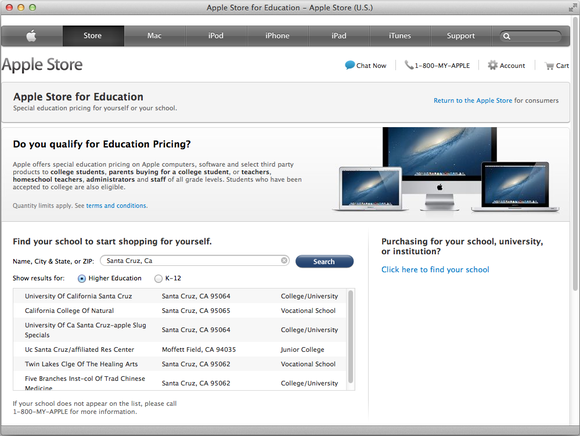Viewport: 580px width, 436px height.
Task: Click here to find your school link
Action: [435, 270]
